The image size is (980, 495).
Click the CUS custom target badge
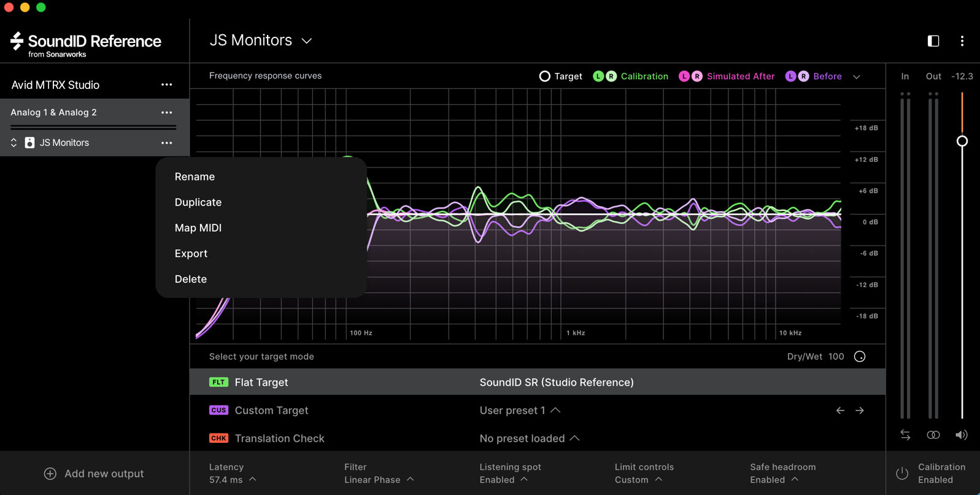coord(218,410)
